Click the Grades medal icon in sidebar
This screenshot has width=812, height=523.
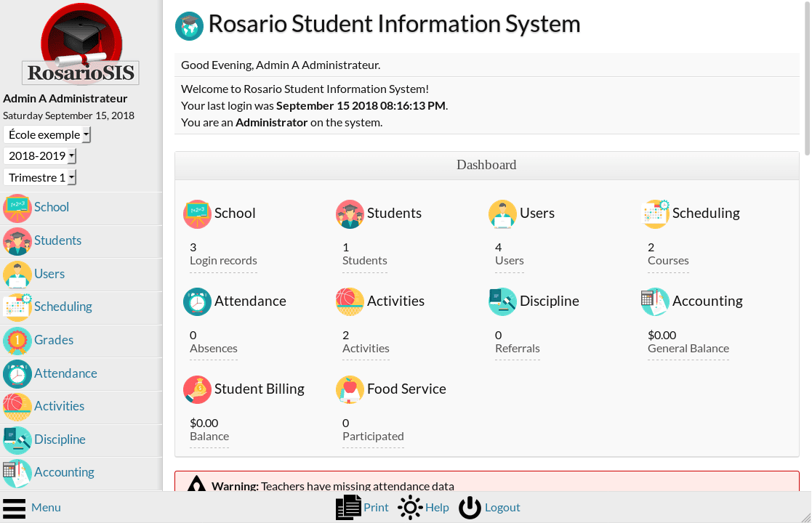(x=17, y=341)
